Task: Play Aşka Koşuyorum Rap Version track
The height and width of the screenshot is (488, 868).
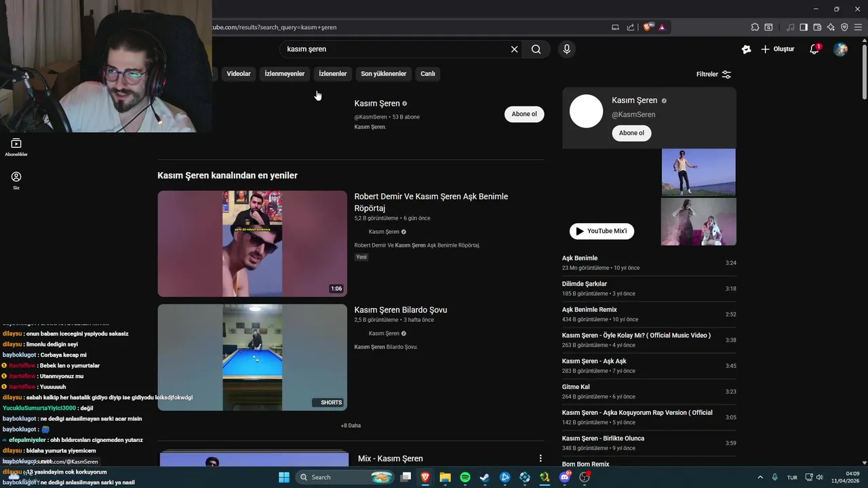Action: 649,417
